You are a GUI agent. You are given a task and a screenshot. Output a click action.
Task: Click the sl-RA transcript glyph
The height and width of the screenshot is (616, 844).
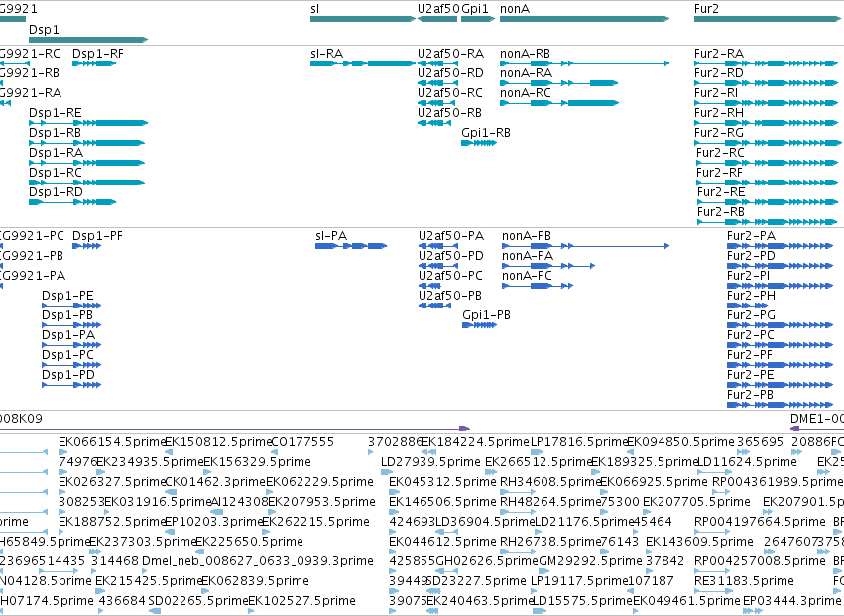coord(363,63)
